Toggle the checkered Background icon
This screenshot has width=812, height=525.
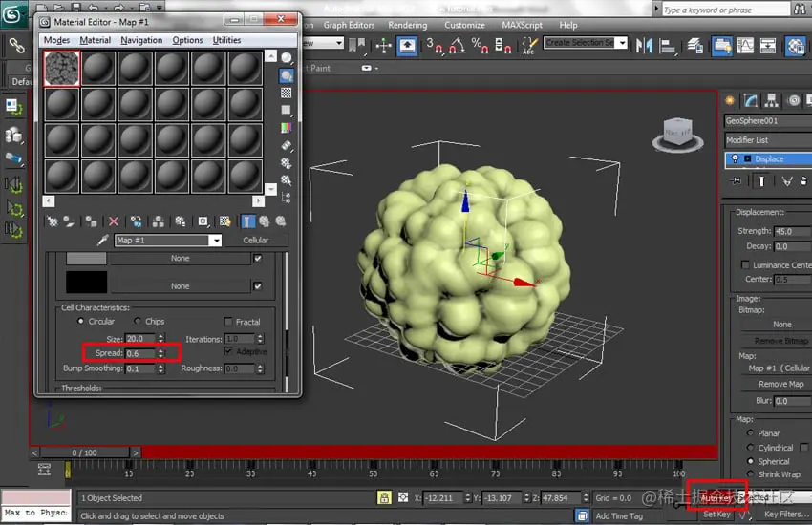pyautogui.click(x=286, y=94)
